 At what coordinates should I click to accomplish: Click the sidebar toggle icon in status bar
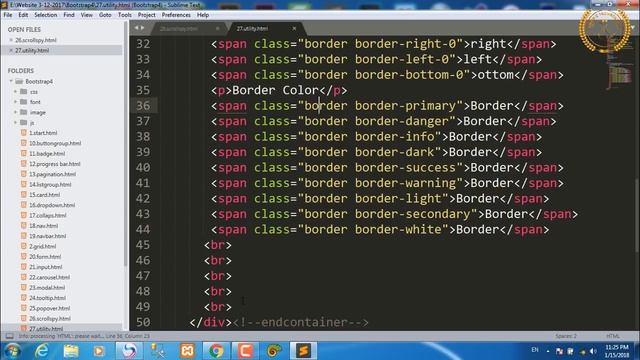(9, 336)
